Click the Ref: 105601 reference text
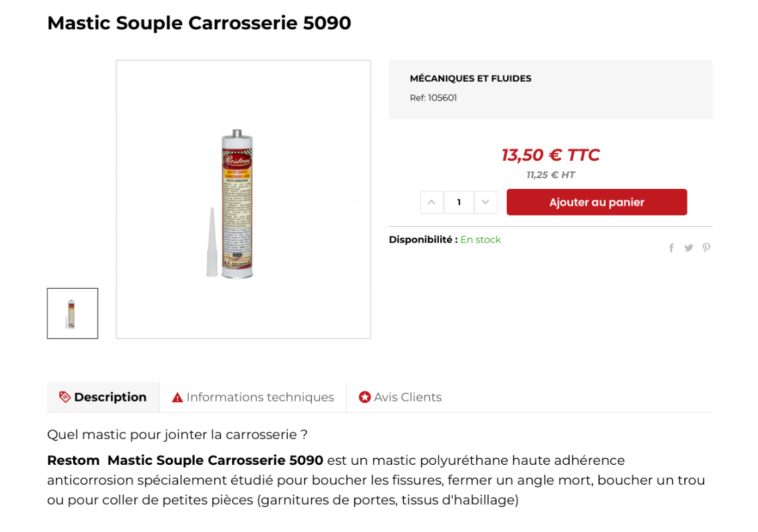The image size is (758, 532). tap(433, 98)
